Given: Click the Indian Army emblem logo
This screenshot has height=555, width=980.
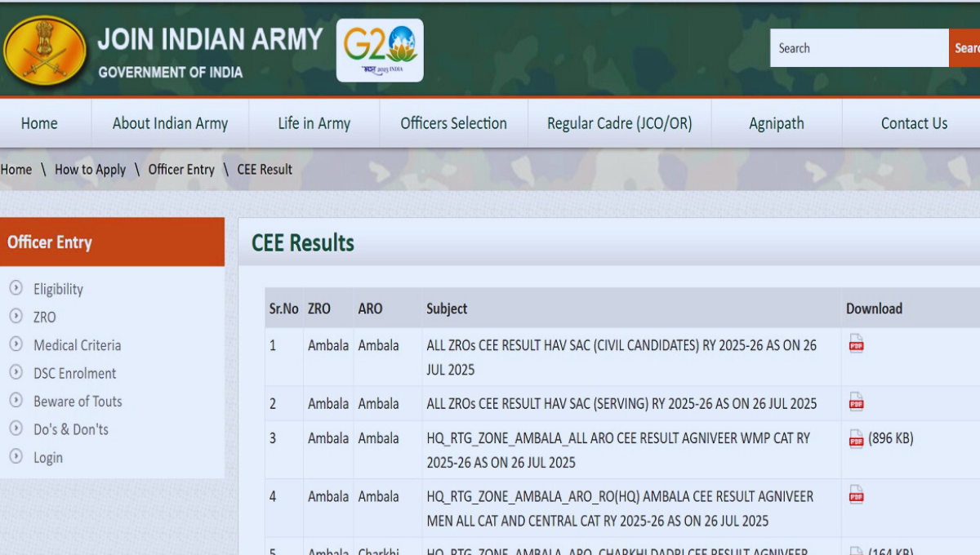Looking at the screenshot, I should (x=44, y=50).
